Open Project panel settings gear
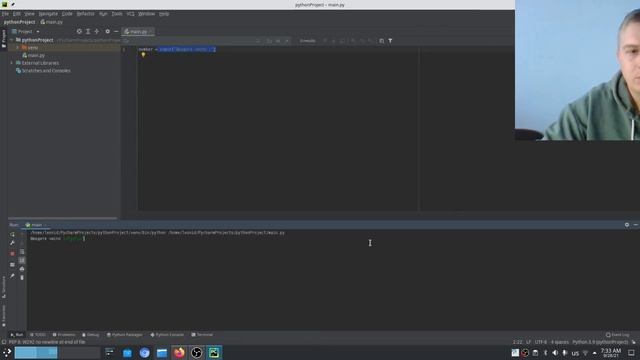Screen dimensions: 640x360 click(x=107, y=31)
